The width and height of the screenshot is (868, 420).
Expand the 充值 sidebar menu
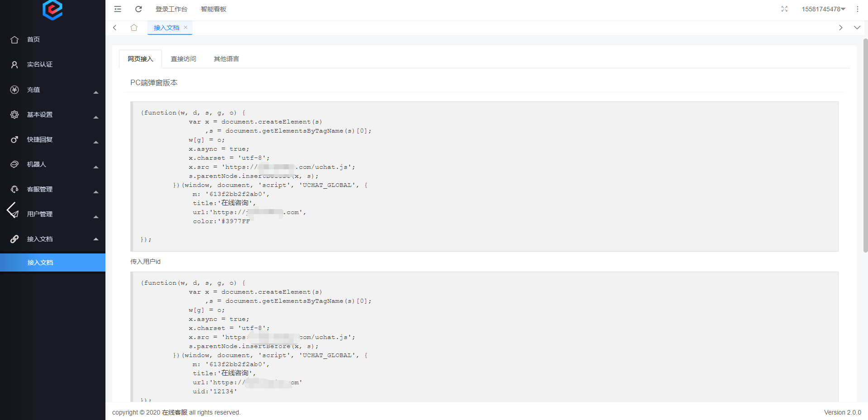[x=52, y=90]
